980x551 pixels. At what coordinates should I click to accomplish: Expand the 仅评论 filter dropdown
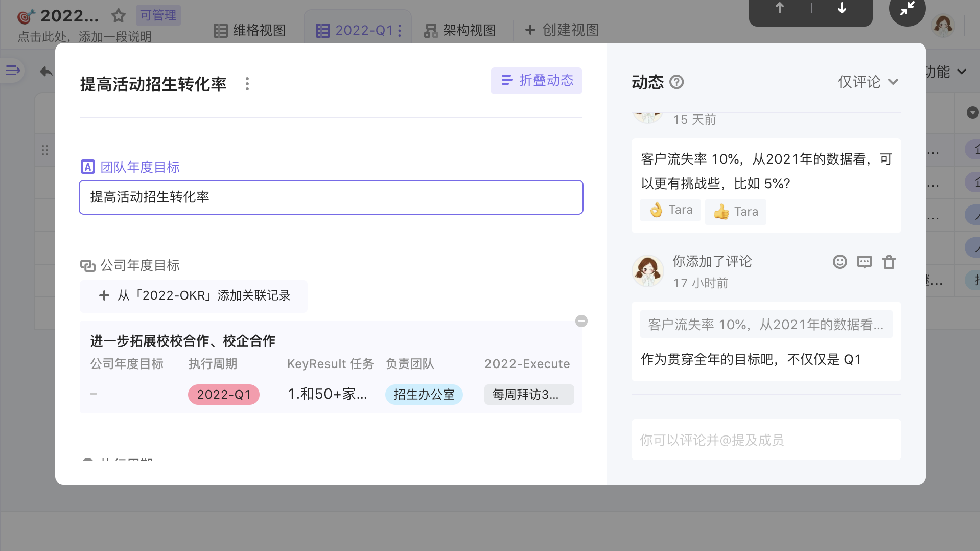[x=868, y=82]
